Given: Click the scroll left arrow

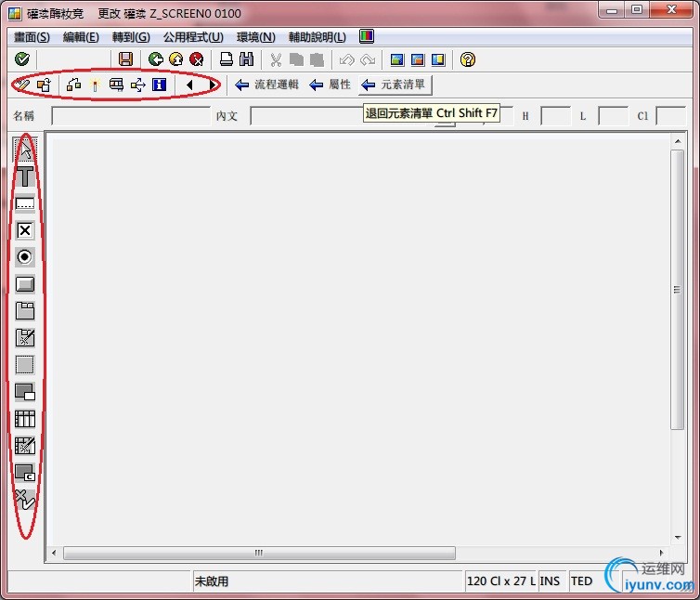Looking at the screenshot, I should 54,553.
